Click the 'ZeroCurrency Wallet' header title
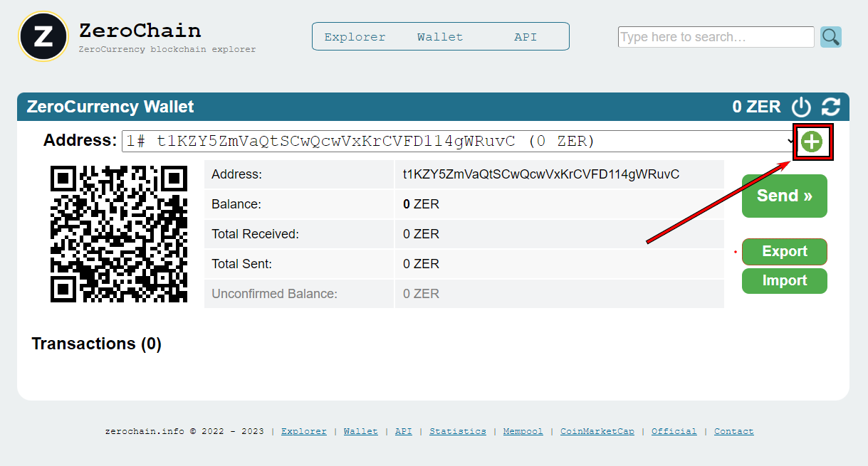Screen dimensions: 868x466 [x=110, y=107]
